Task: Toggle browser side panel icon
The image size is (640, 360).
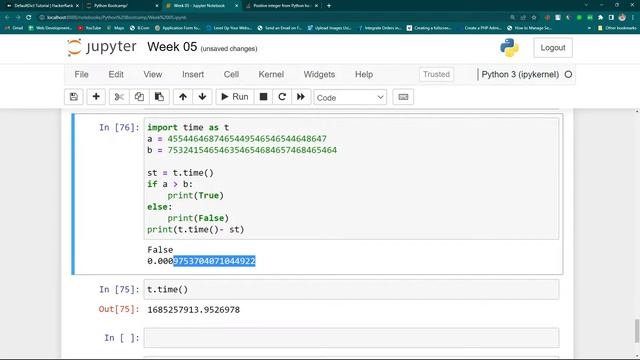Action: [x=611, y=18]
